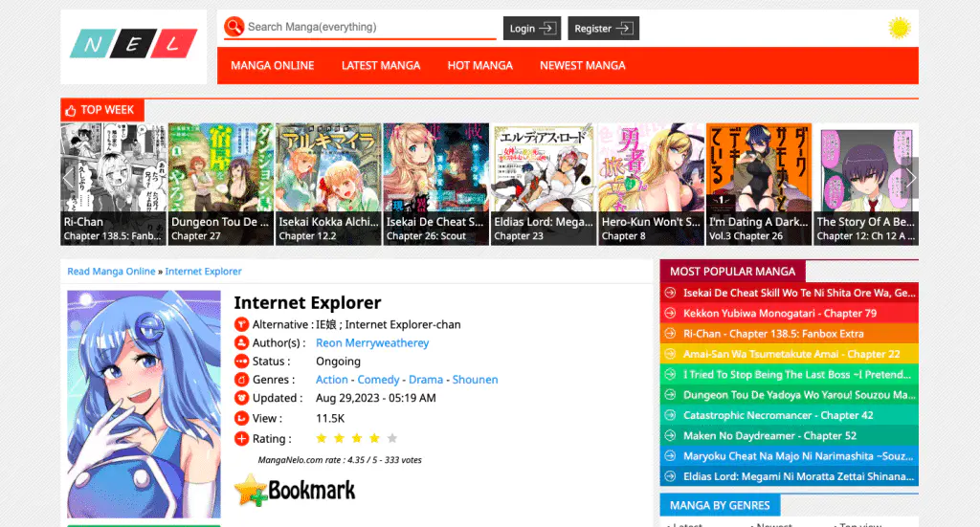Screen dimensions: 980x527
Task: Click arrow icon beside Kekkon Yubiwa Monogatari
Action: click(670, 313)
